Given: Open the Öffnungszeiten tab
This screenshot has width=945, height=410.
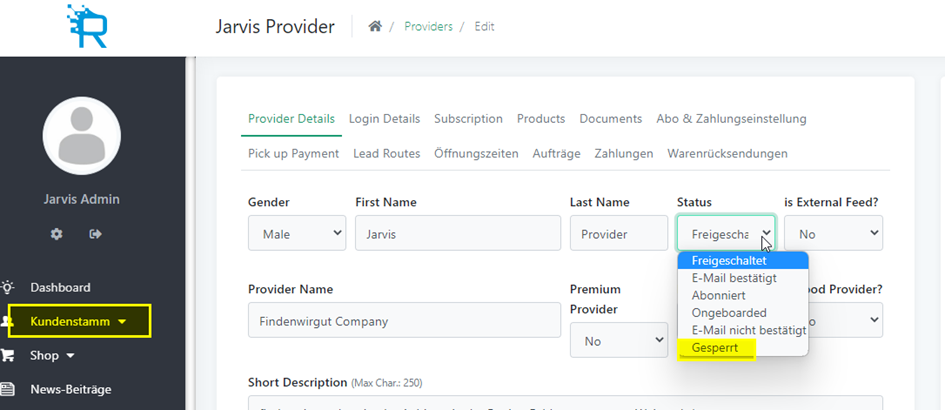Looking at the screenshot, I should (476, 154).
